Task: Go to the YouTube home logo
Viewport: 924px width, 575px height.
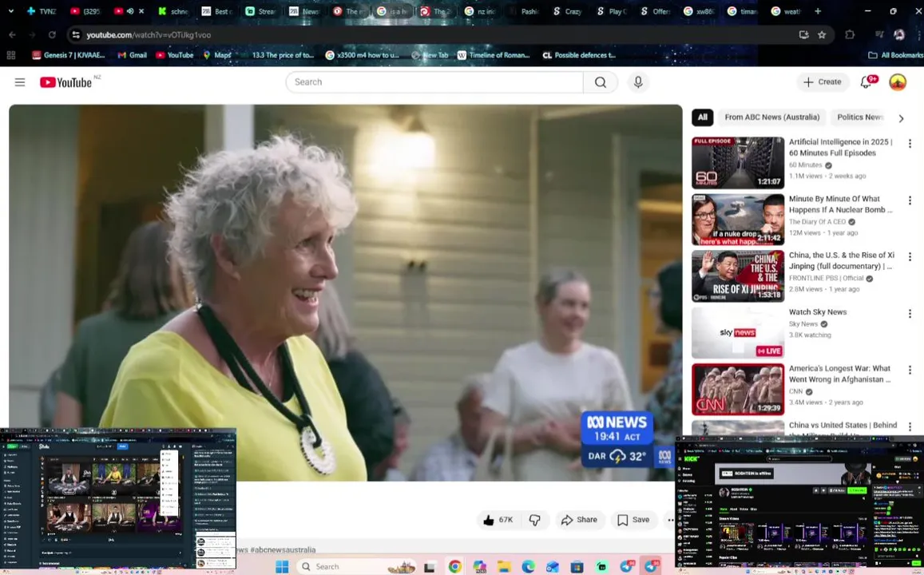Action: coord(66,82)
